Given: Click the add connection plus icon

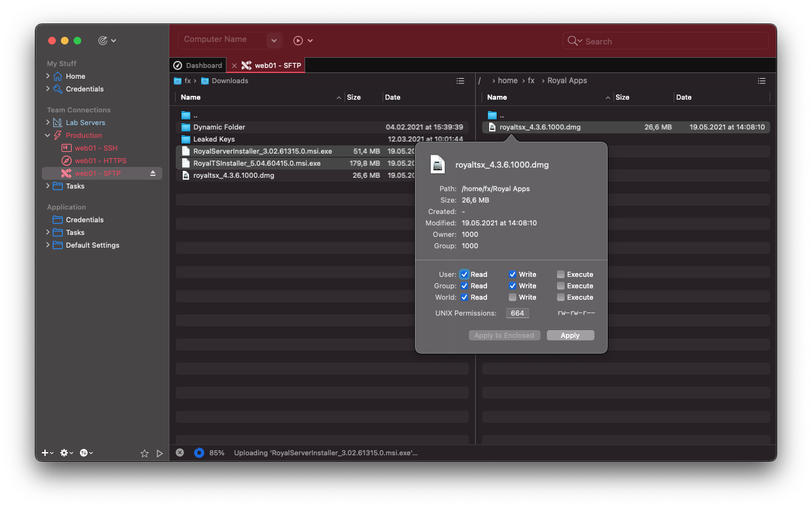Looking at the screenshot, I should pyautogui.click(x=43, y=453).
